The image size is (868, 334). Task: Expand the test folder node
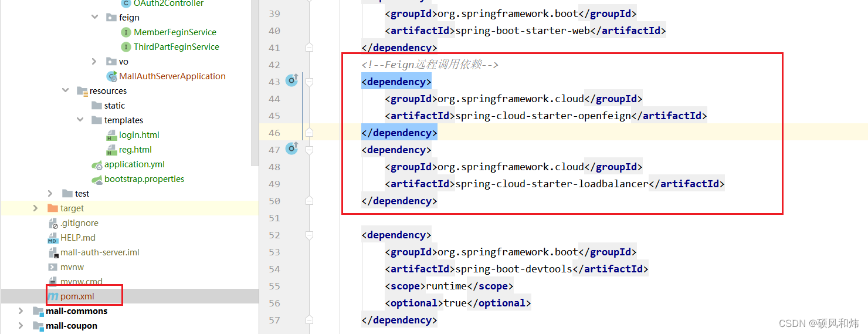(51, 194)
